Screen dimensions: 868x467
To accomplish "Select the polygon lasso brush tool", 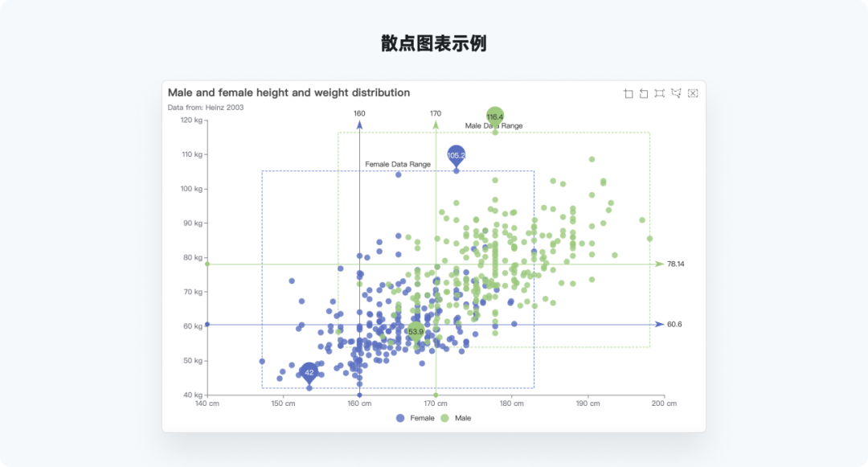I will pos(676,93).
